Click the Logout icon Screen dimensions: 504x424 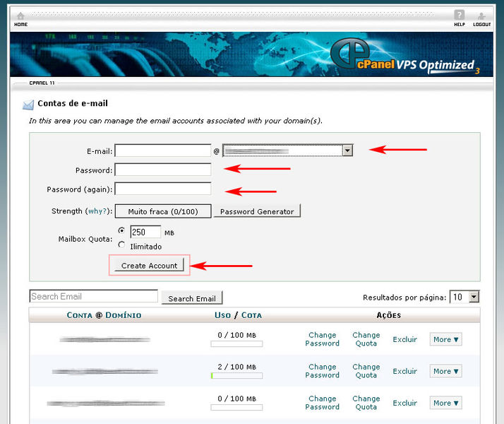tap(481, 16)
